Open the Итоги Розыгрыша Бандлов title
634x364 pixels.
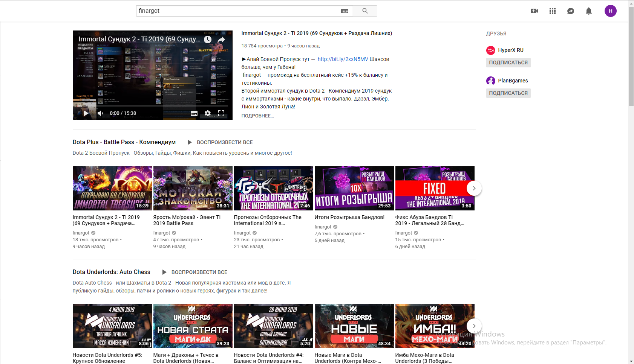pyautogui.click(x=349, y=217)
